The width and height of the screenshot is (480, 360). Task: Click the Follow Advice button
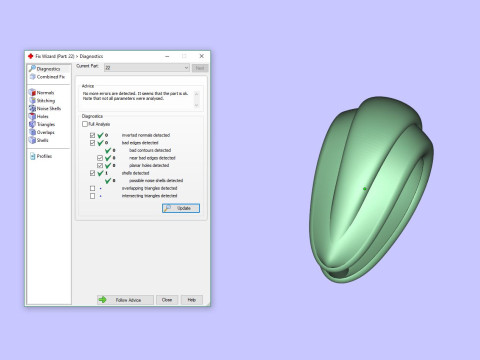[125, 300]
